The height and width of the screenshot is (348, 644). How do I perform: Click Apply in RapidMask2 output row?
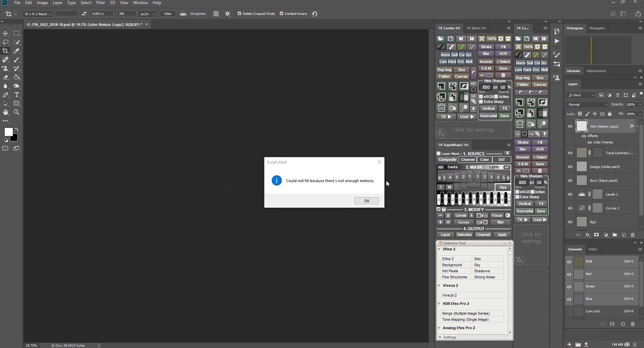(x=502, y=235)
